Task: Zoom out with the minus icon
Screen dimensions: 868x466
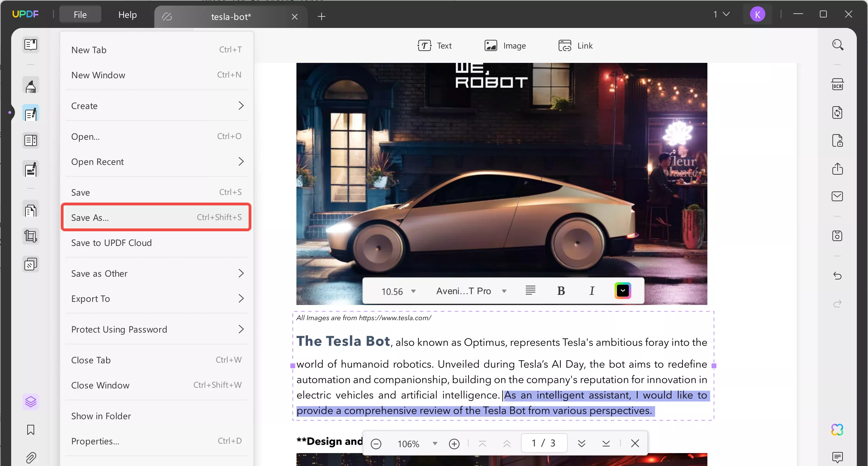Action: click(376, 444)
